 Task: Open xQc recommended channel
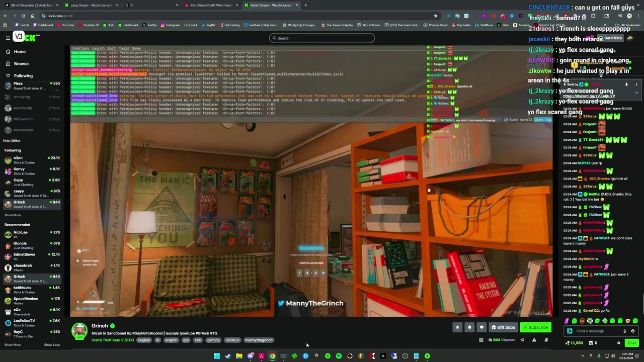coord(31,312)
